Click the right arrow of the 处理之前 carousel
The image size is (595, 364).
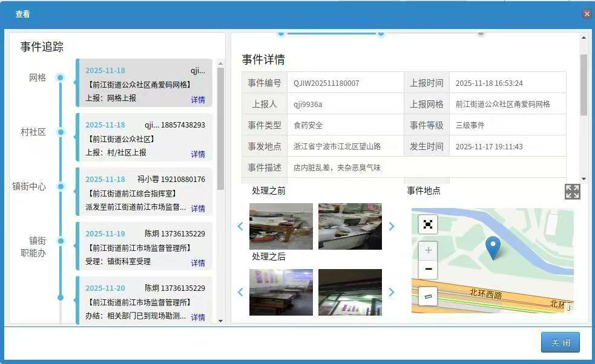[x=392, y=226]
